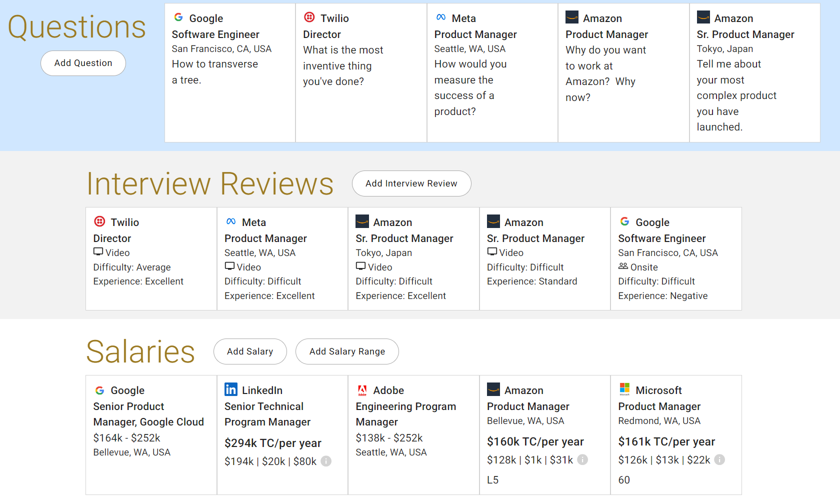Click 'Experience: Standard' in Amazon review

532,281
